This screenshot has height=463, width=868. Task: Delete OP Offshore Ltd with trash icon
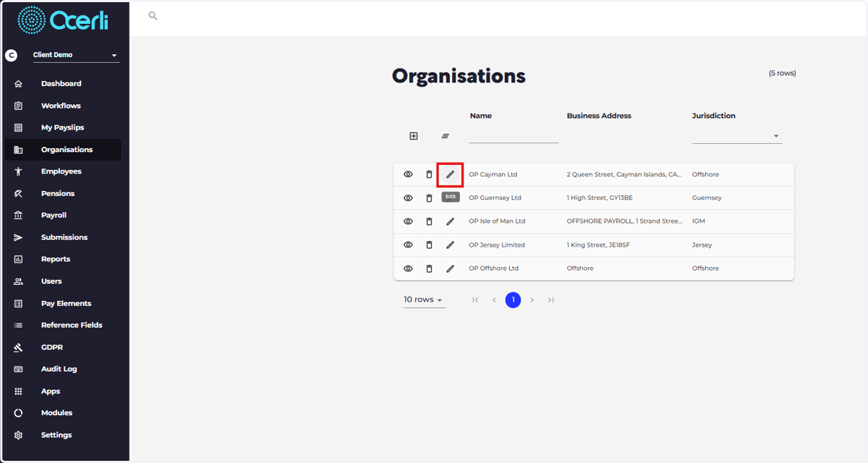coord(429,268)
